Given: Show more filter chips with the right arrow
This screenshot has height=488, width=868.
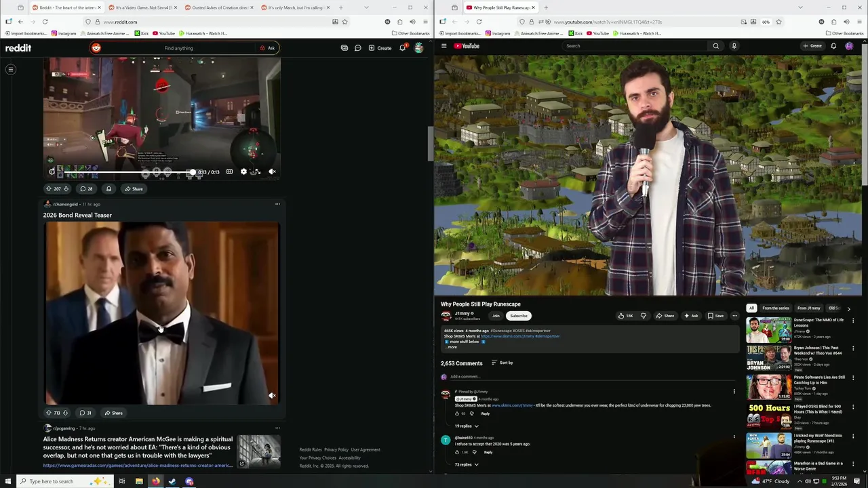Looking at the screenshot, I should pyautogui.click(x=848, y=308).
